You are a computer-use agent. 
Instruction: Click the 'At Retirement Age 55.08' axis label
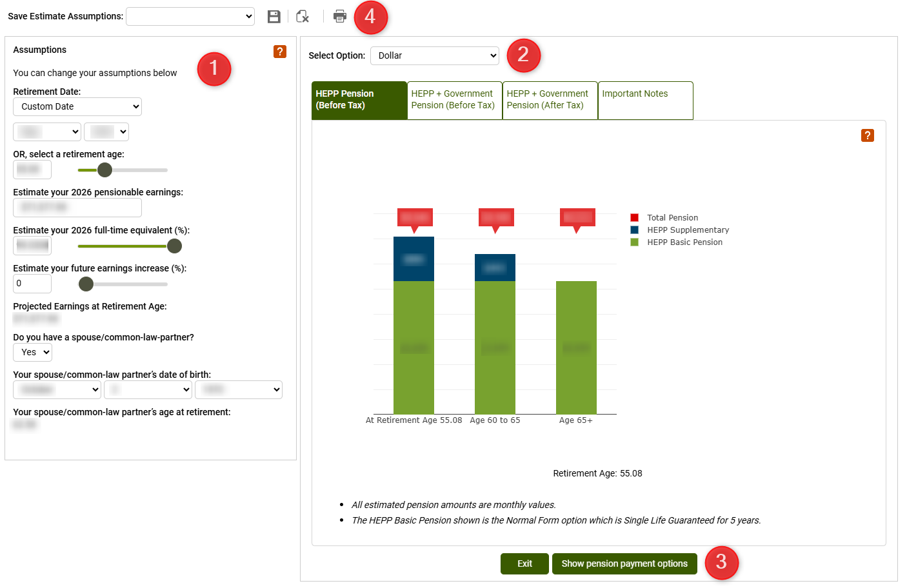click(414, 420)
